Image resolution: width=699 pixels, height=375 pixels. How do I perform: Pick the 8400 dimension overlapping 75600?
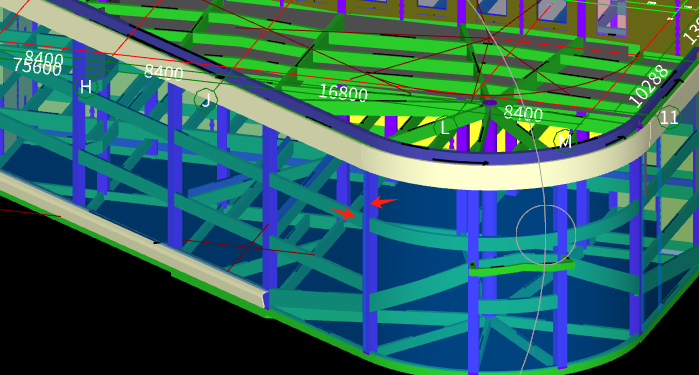[44, 58]
